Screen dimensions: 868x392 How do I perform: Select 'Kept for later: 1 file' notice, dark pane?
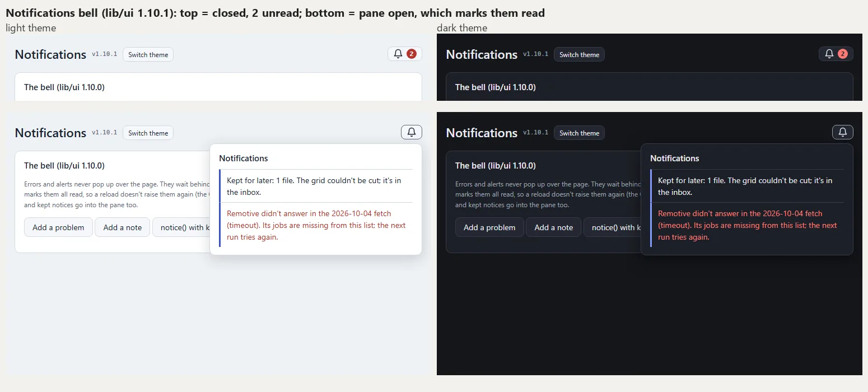747,186
